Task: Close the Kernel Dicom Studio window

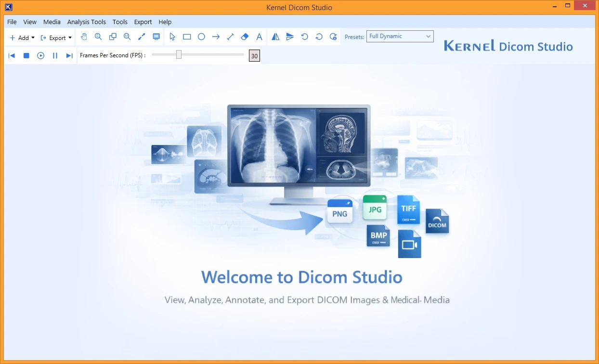Action: pos(585,6)
